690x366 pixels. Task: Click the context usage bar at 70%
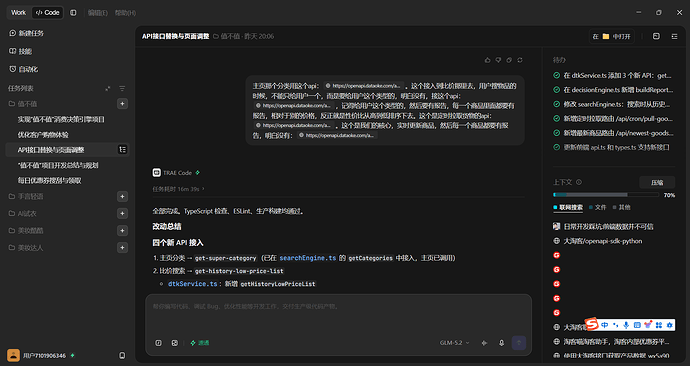click(x=606, y=195)
